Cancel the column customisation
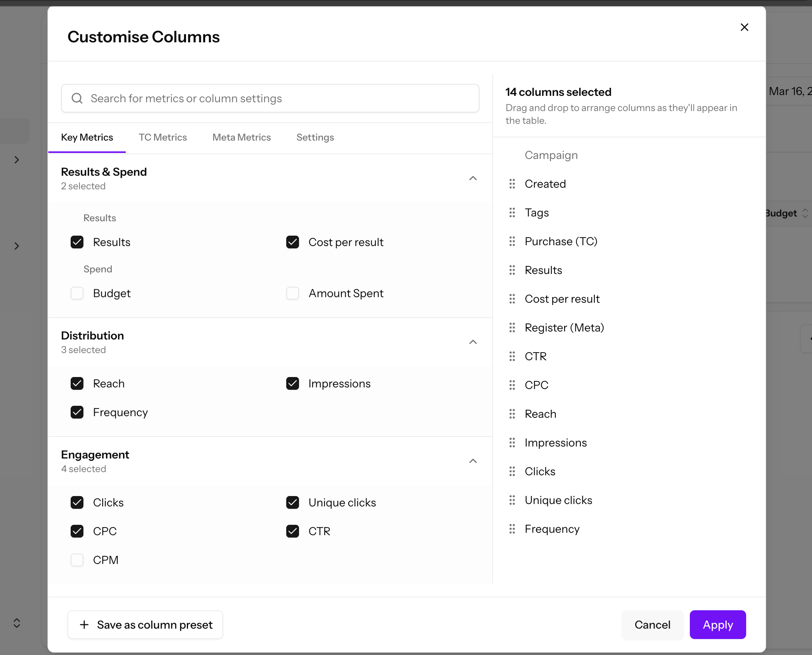This screenshot has height=655, width=812. click(x=652, y=625)
